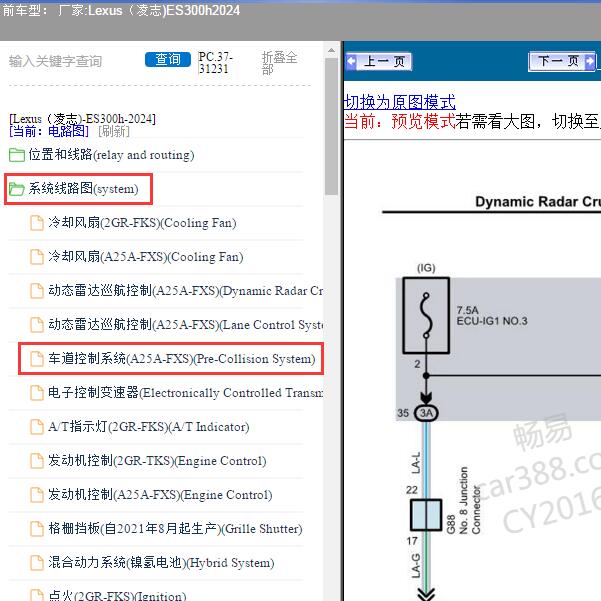
Task: Click document icon beside Dynamic Radar Cruise item
Action: click(37, 291)
